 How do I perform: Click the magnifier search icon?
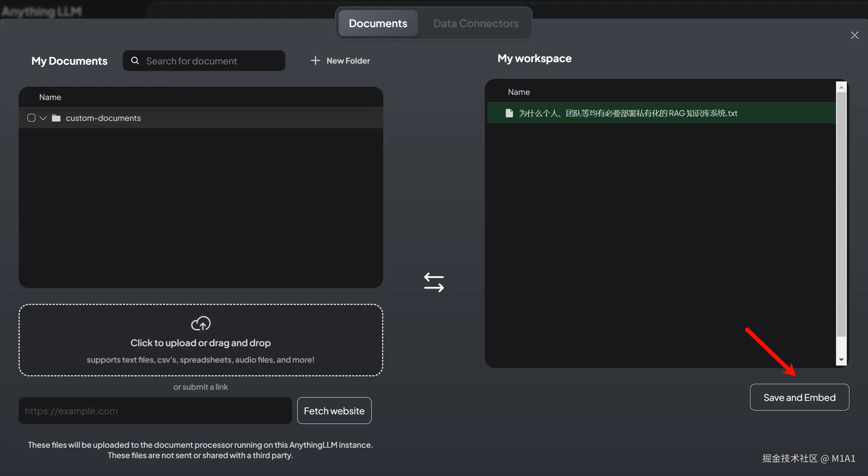[135, 61]
